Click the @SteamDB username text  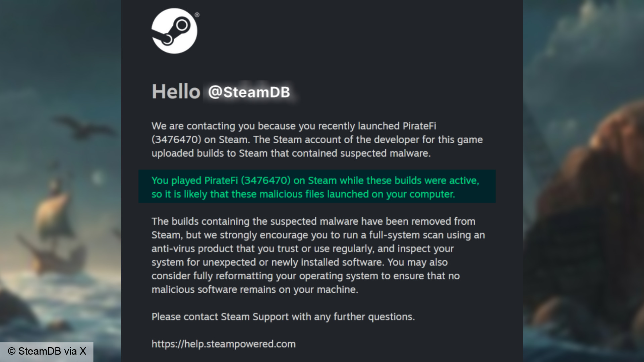[249, 92]
